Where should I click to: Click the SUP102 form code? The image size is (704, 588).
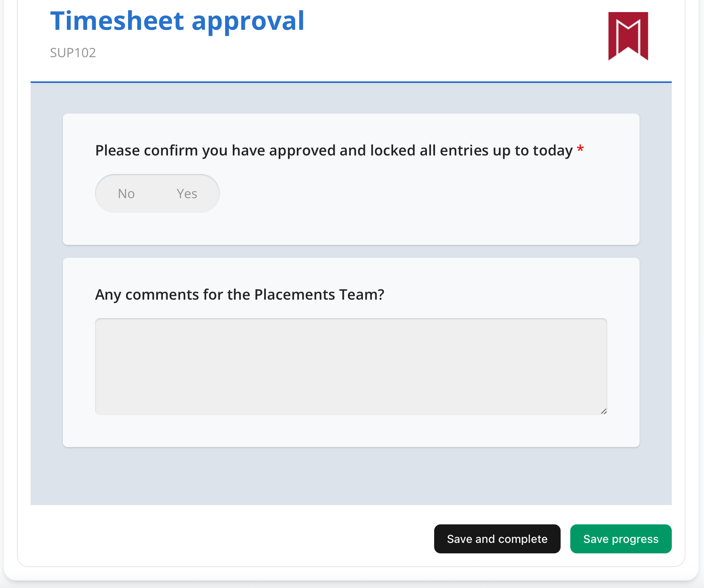(x=73, y=53)
